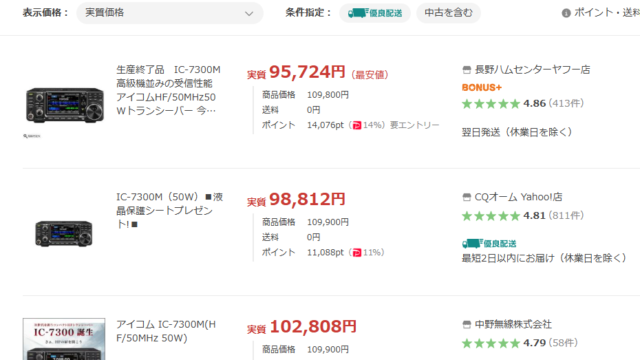This screenshot has width=640, height=360.
Task: Click the PayPay icon beside 14% points
Action: 357,125
